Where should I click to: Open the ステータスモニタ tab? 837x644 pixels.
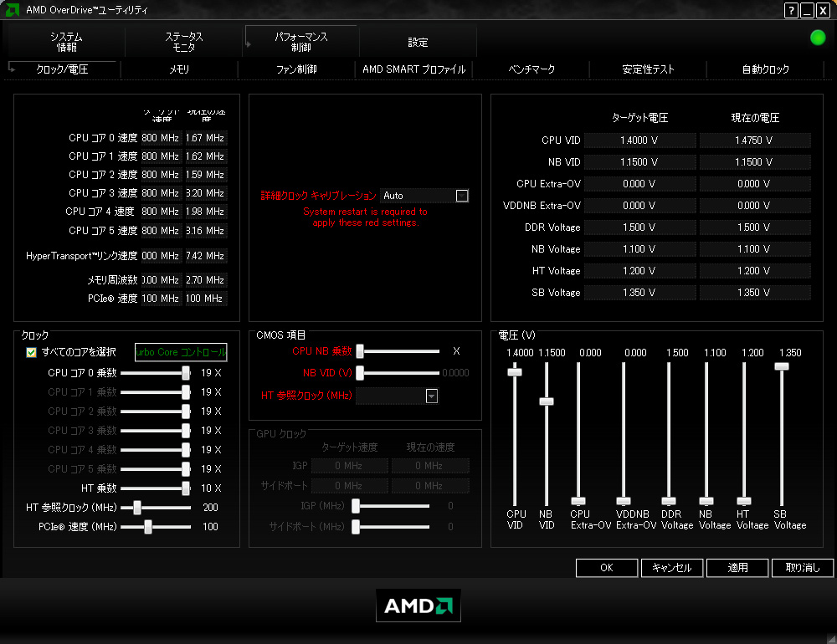pos(184,42)
